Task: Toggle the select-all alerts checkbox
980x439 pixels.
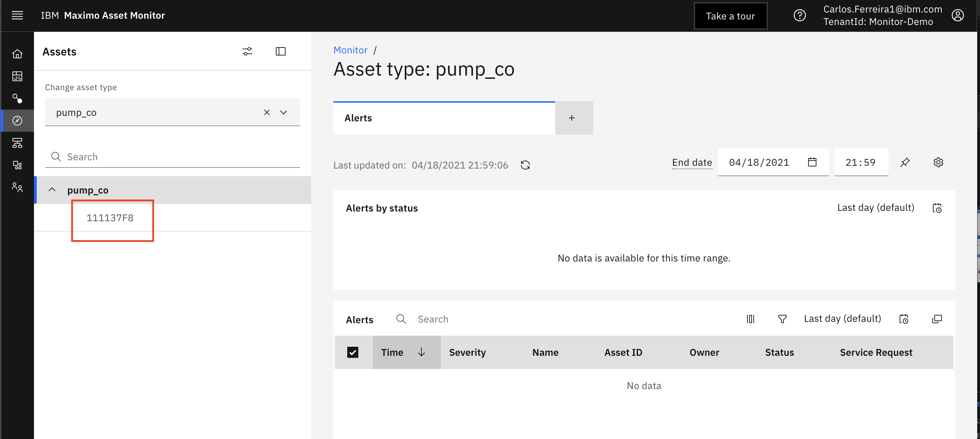Action: coord(353,352)
